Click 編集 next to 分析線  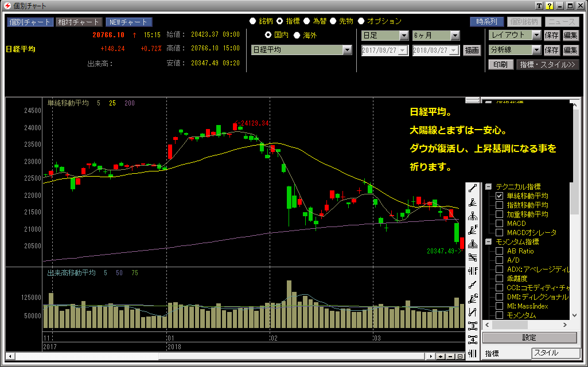(x=570, y=50)
